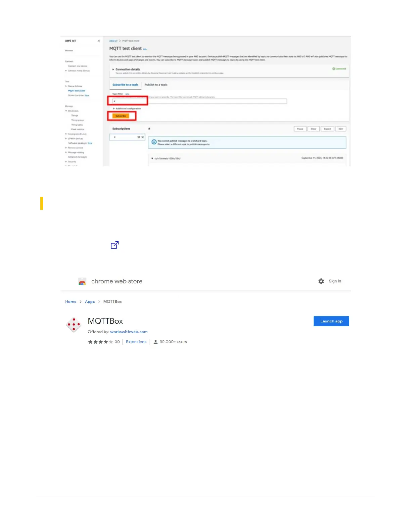Viewport: 411px width, 532px height.
Task: Click the Launch app button
Action: pyautogui.click(x=331, y=321)
